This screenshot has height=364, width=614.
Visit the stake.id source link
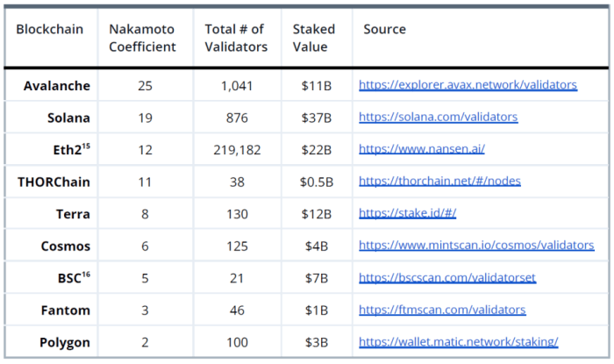tap(408, 213)
